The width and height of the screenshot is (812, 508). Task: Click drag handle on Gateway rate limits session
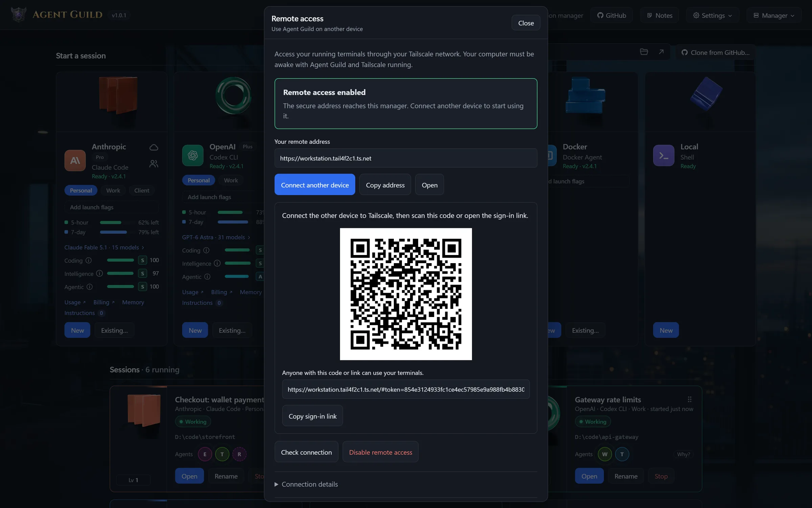pyautogui.click(x=690, y=399)
